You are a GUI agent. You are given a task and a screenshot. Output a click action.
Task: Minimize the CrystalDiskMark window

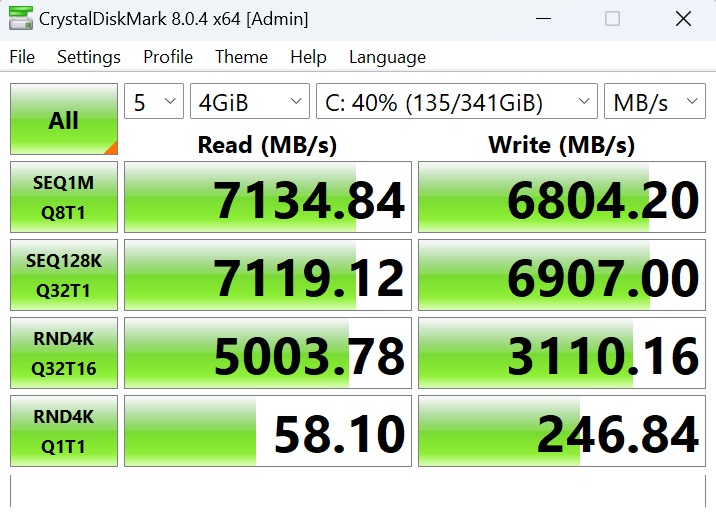point(543,19)
